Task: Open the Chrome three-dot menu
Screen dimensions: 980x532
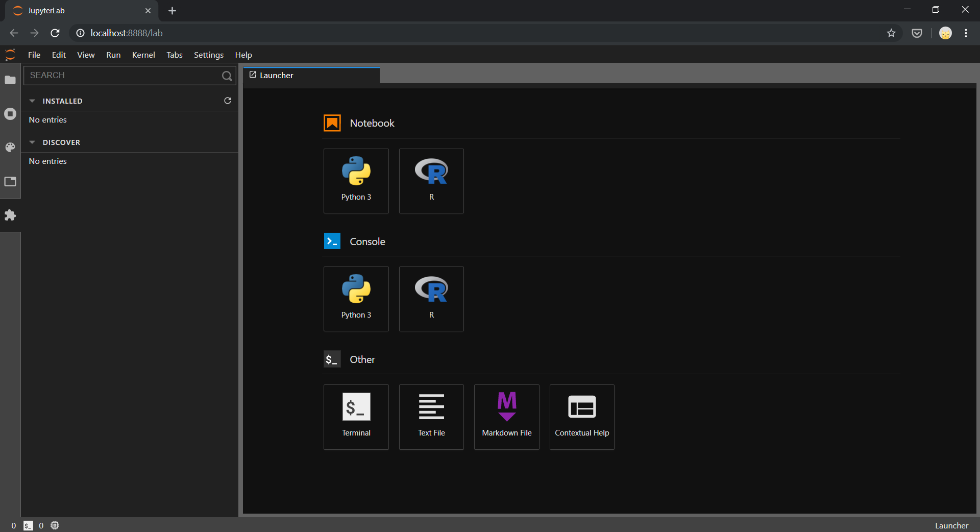Action: coord(966,33)
